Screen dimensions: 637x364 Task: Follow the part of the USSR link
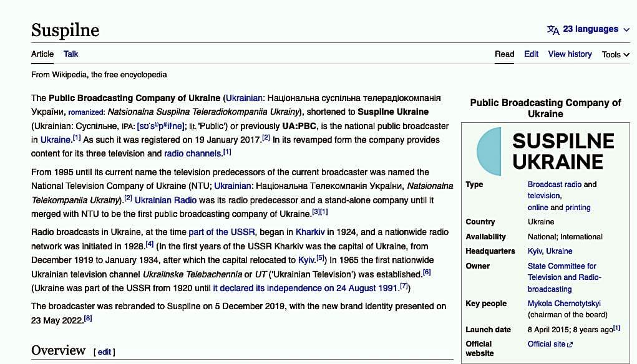[x=222, y=232]
